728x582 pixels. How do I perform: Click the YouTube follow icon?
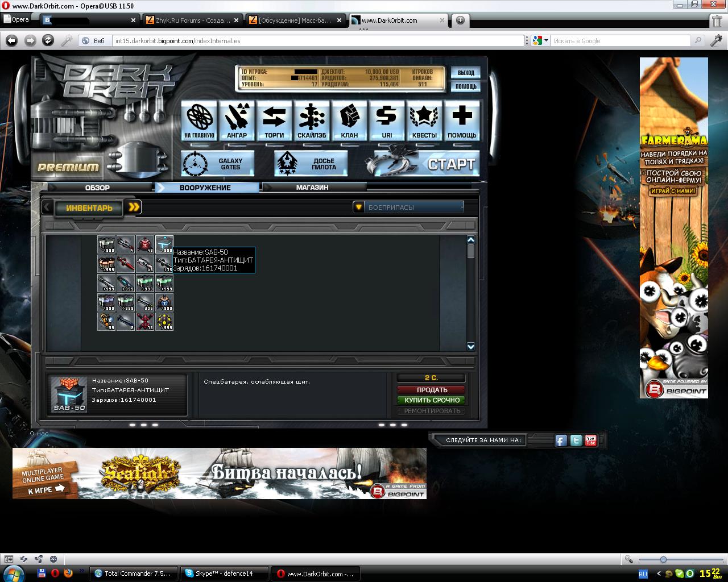[591, 440]
